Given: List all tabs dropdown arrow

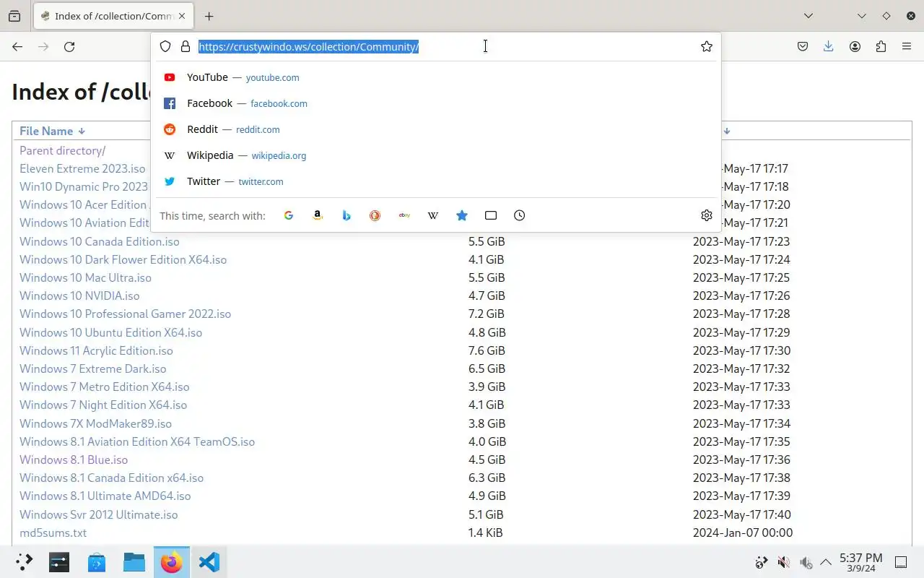Looking at the screenshot, I should click(x=808, y=16).
